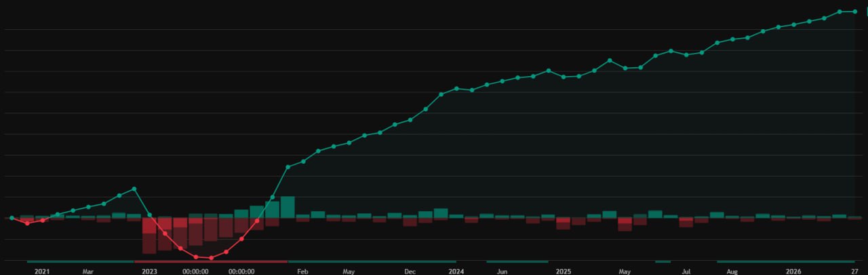Screen dimensions: 868x275
Task: Click the Jul x-axis label
Action: pyautogui.click(x=686, y=271)
